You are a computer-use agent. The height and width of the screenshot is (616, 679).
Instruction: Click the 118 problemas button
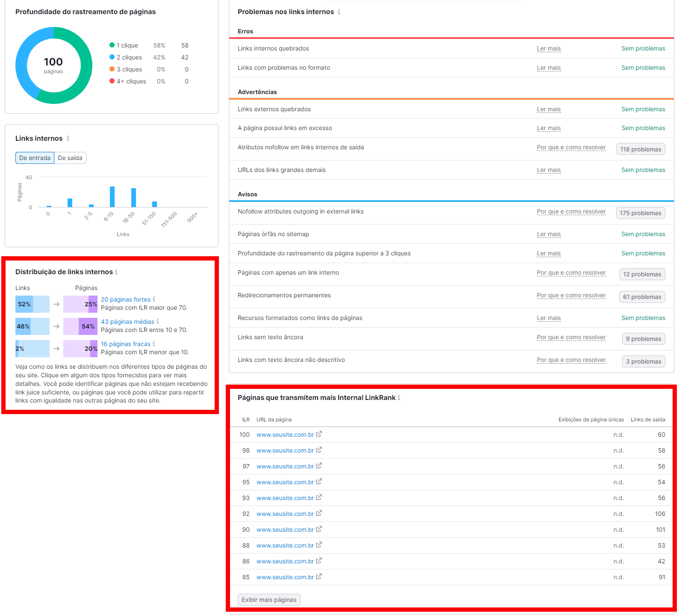[641, 149]
